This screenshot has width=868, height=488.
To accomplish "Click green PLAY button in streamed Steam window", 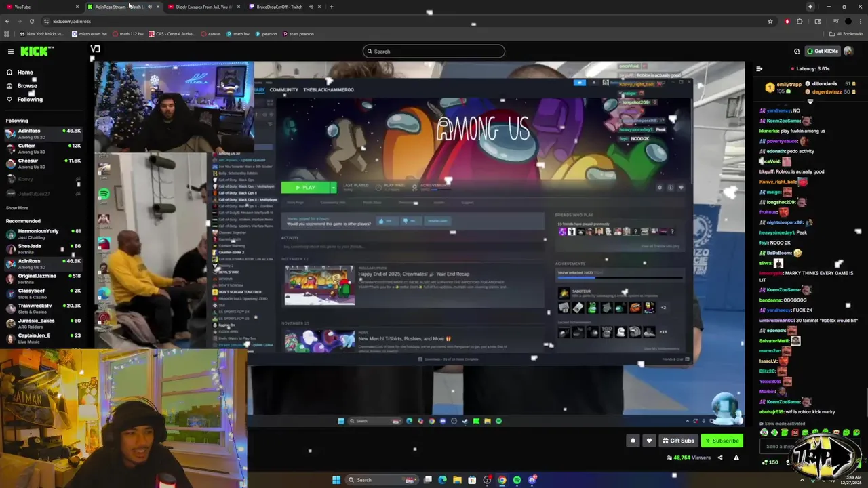I will tap(305, 187).
